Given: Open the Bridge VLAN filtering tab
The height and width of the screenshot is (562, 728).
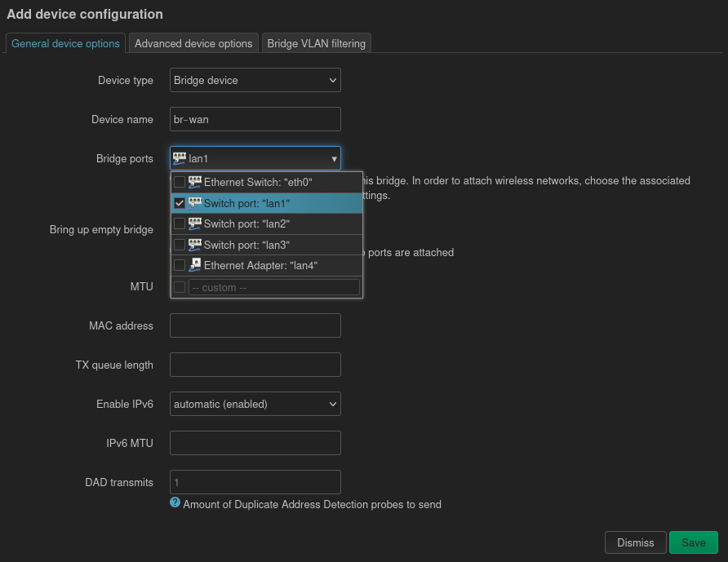Looking at the screenshot, I should pos(316,43).
